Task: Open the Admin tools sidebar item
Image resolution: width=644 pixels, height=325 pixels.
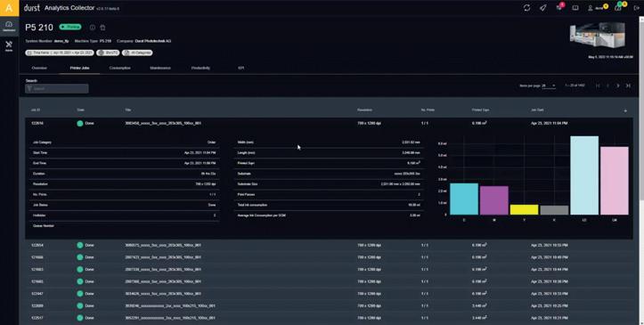Action: [x=9, y=45]
